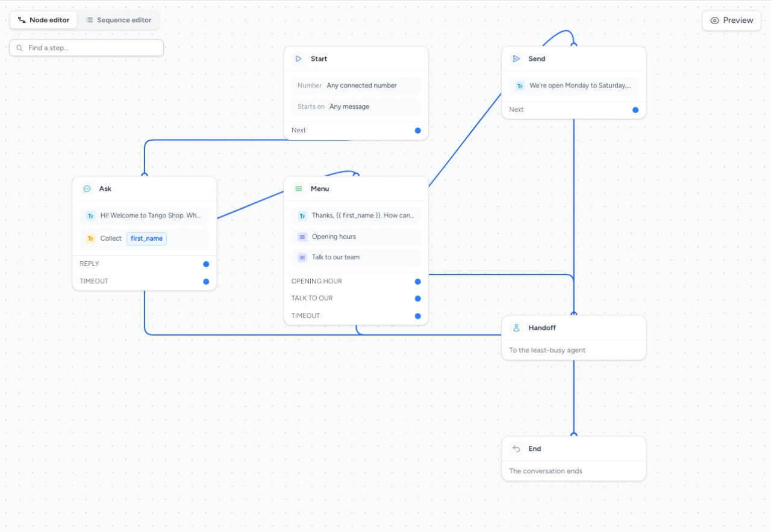
Task: Select the Start node title
Action: (x=319, y=59)
